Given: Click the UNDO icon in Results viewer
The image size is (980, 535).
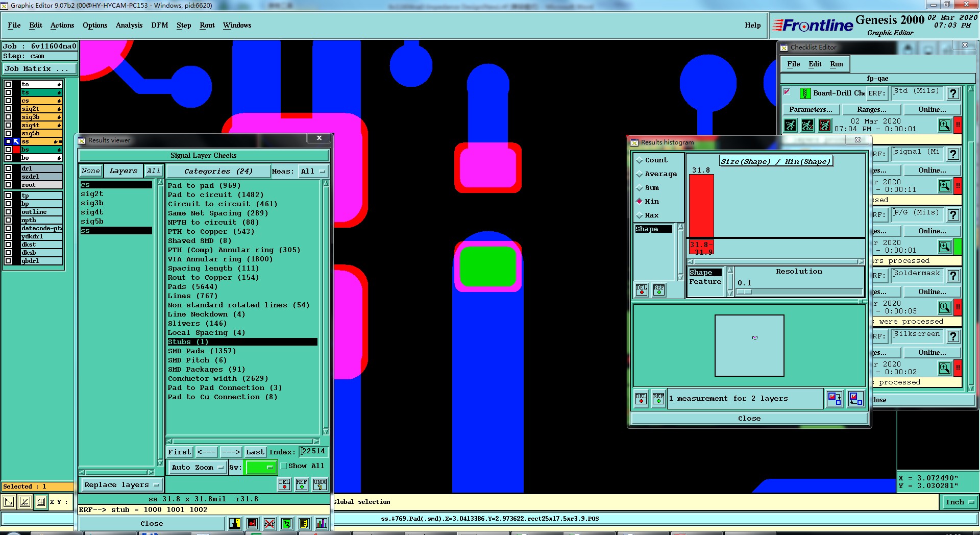Looking at the screenshot, I should click(320, 484).
